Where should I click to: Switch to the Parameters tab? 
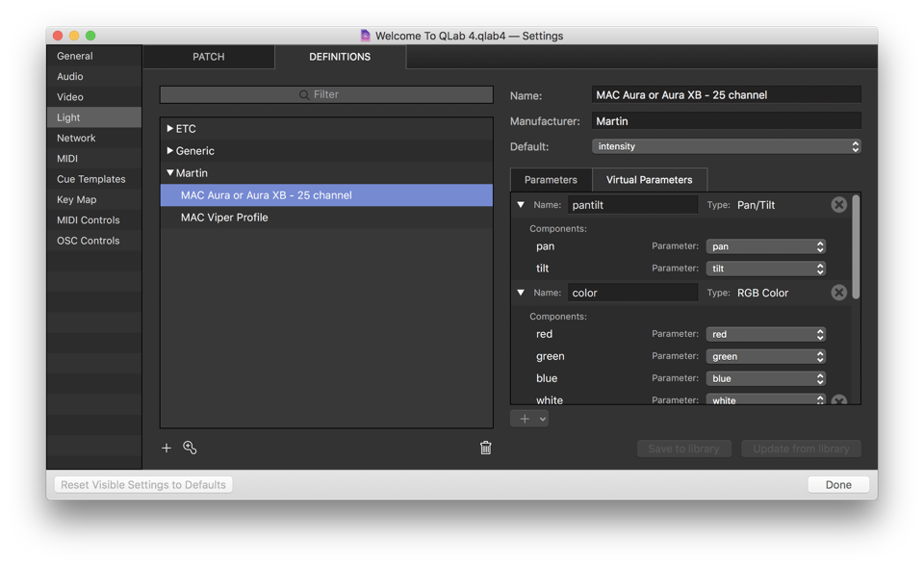tap(551, 180)
